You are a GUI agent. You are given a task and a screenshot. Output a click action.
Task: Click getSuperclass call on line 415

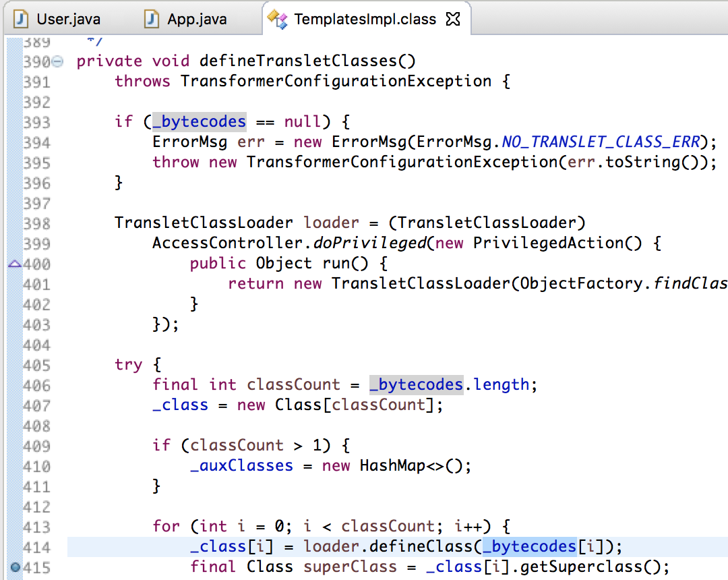(582, 567)
